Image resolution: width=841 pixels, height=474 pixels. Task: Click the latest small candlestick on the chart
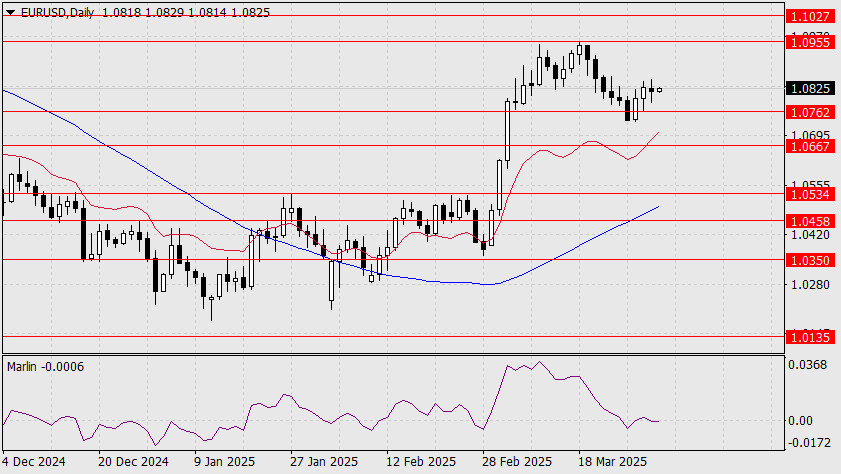pos(659,90)
